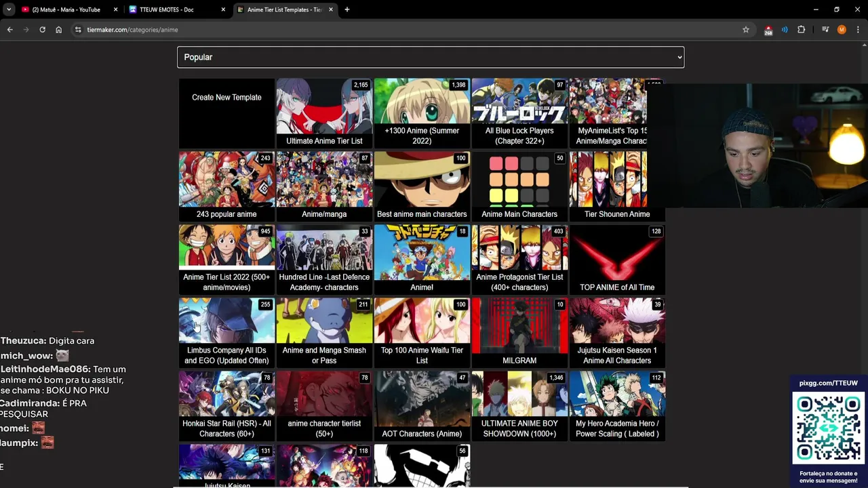Open the blue sound-wave extension icon
This screenshot has width=868, height=488.
(785, 30)
